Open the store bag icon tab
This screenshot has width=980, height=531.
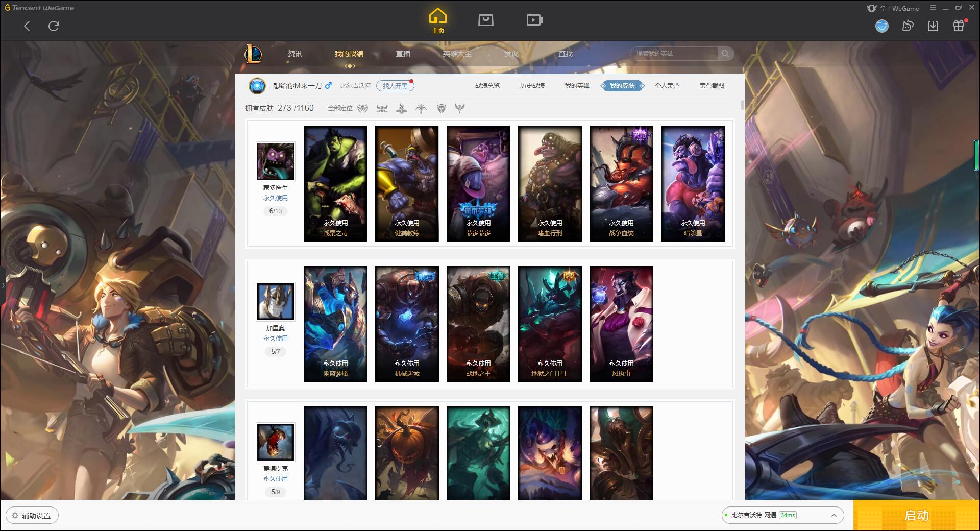[x=485, y=20]
